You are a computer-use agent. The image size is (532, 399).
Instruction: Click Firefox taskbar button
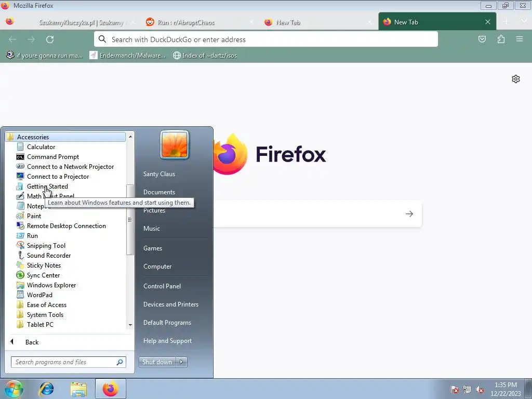tap(111, 389)
